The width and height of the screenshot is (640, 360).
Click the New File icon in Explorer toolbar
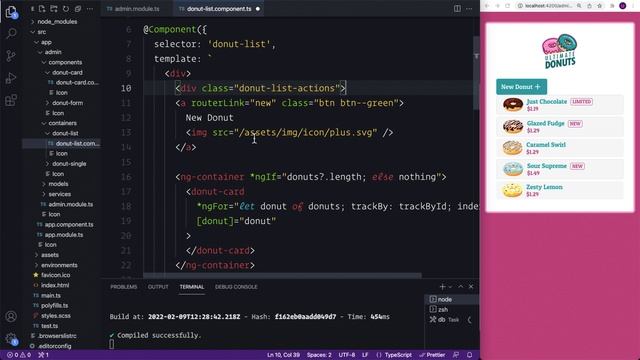tap(42, 9)
